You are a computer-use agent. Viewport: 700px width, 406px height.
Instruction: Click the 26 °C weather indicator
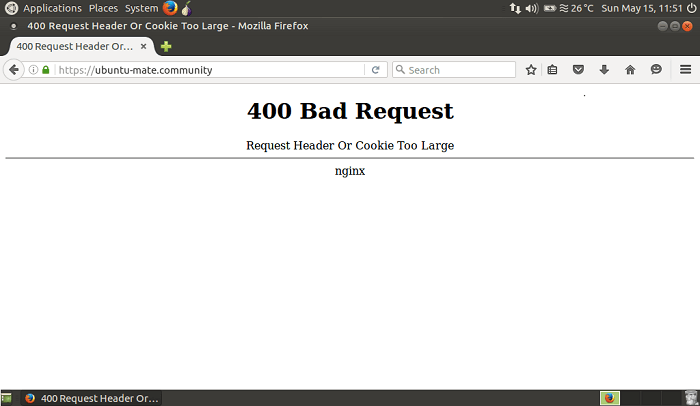point(577,8)
